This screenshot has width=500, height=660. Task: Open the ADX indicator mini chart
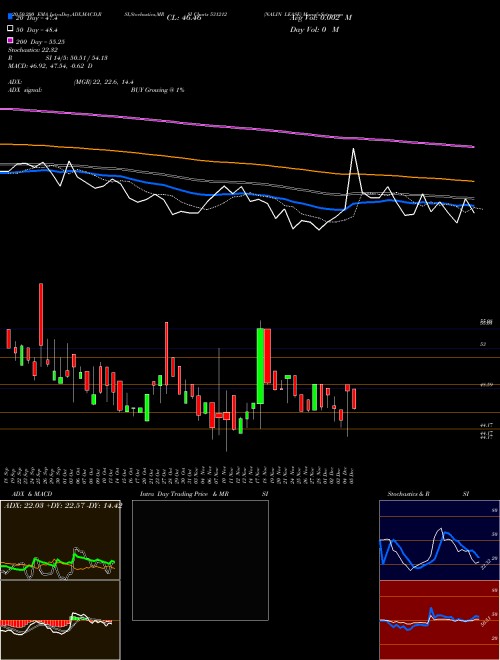[x=60, y=540]
